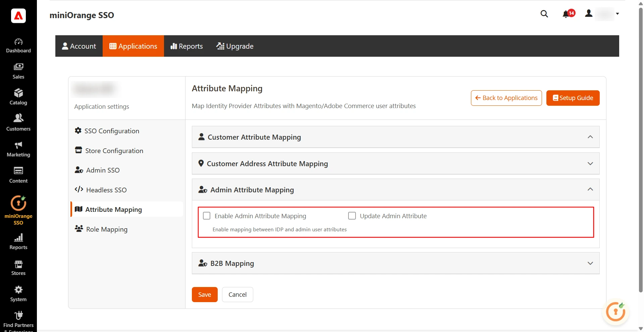This screenshot has width=644, height=332.
Task: Click 'Enable mapping between IDP and admin user attributes' text
Action: pos(279,229)
